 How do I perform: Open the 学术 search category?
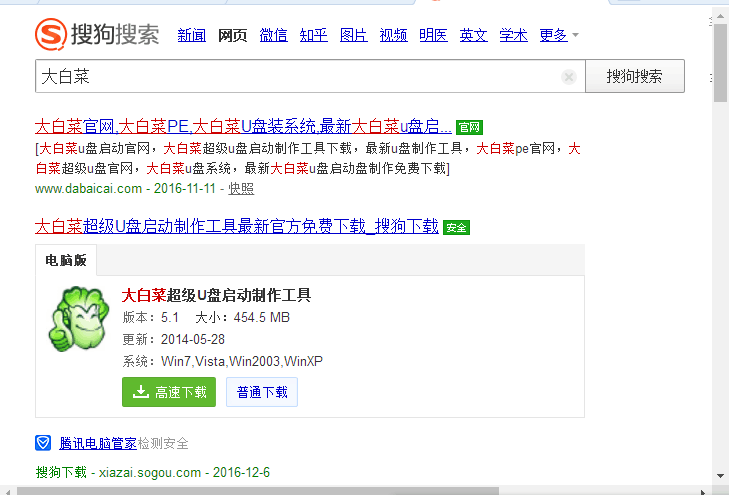[513, 35]
